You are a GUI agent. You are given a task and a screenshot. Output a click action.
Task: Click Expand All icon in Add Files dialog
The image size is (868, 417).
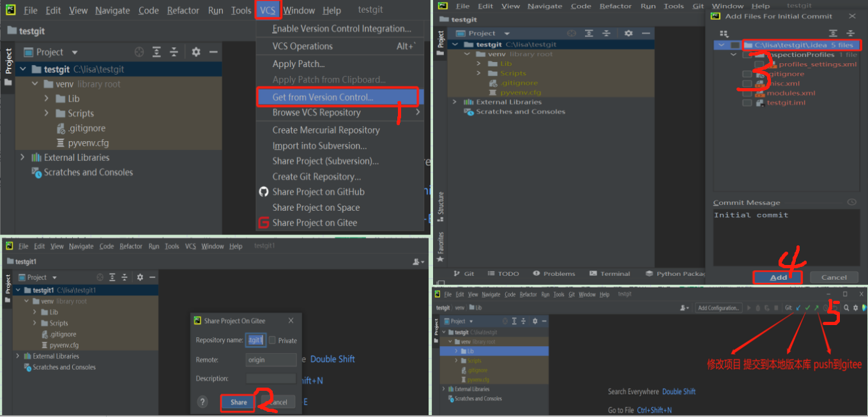(833, 33)
